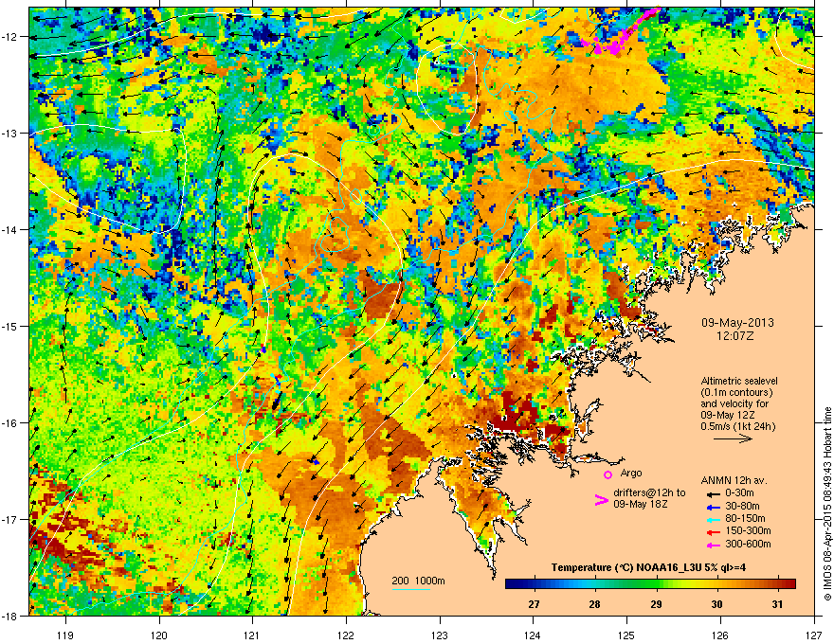Click the temperature color bar near 29
The height and width of the screenshot is (644, 834).
[x=657, y=584]
